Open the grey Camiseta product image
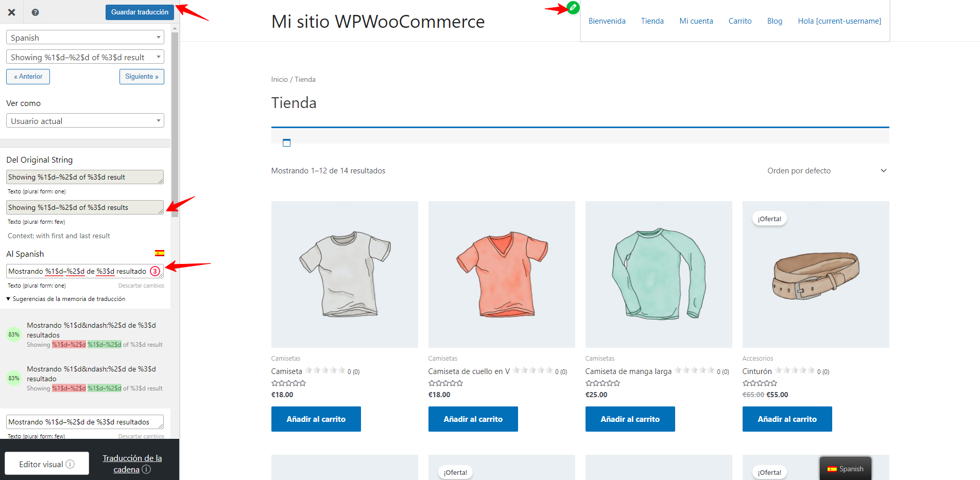 [x=345, y=274]
